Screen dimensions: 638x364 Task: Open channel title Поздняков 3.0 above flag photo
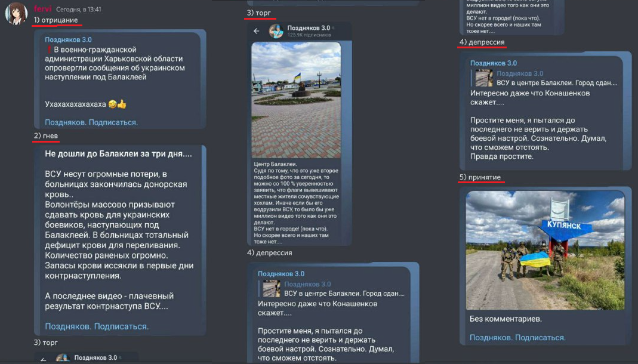pyautogui.click(x=309, y=27)
